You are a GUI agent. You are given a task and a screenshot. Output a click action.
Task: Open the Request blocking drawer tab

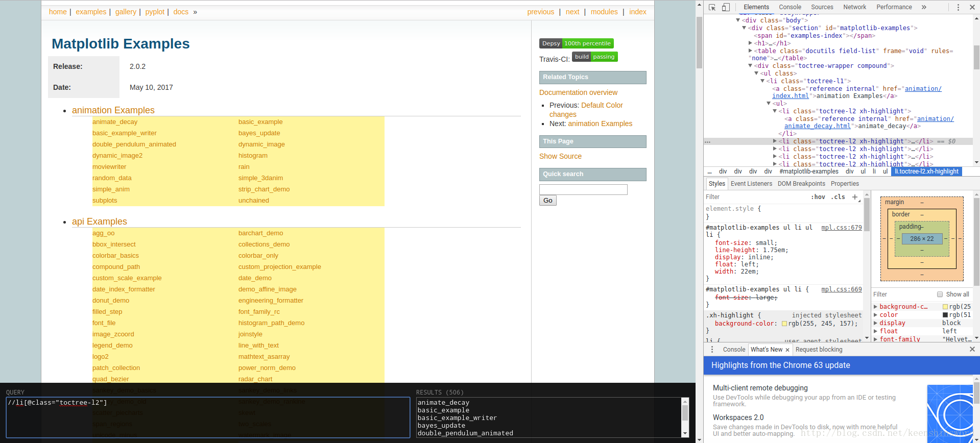819,350
